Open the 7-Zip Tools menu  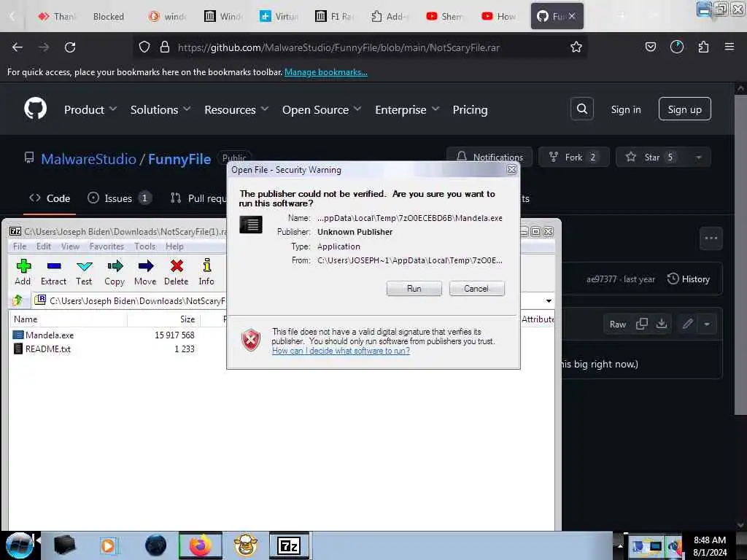click(145, 246)
